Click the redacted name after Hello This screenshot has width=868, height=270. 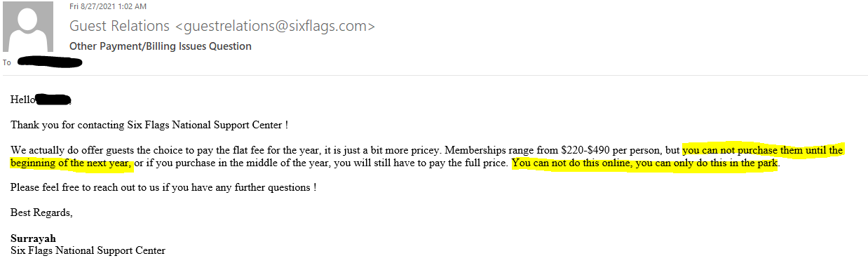53,100
